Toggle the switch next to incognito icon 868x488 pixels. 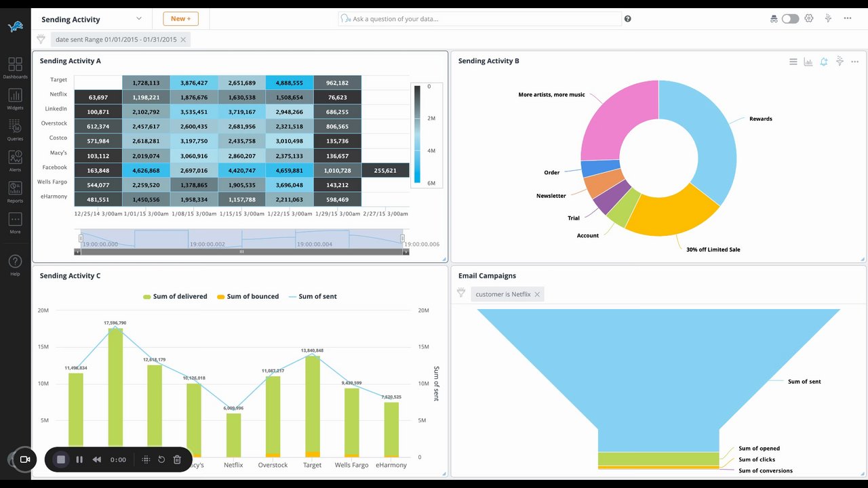tap(790, 19)
